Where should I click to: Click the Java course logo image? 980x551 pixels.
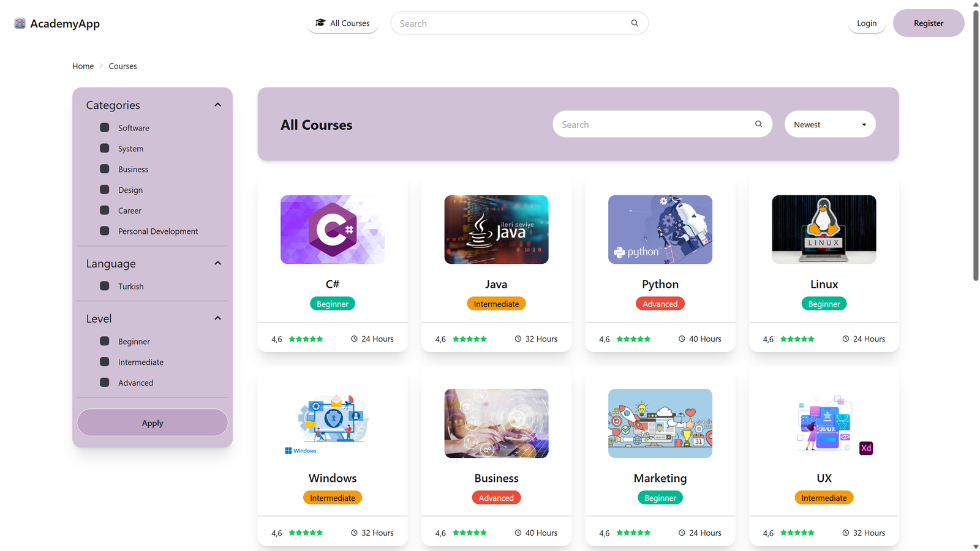tap(496, 230)
